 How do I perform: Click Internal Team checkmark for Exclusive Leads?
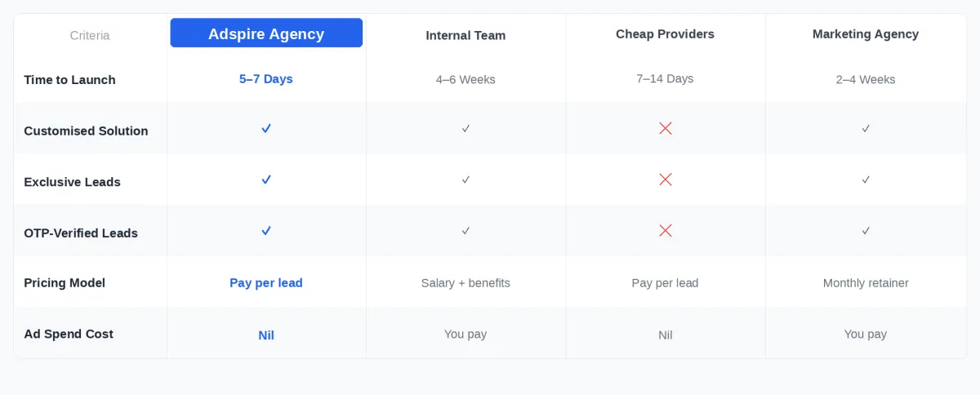tap(465, 180)
